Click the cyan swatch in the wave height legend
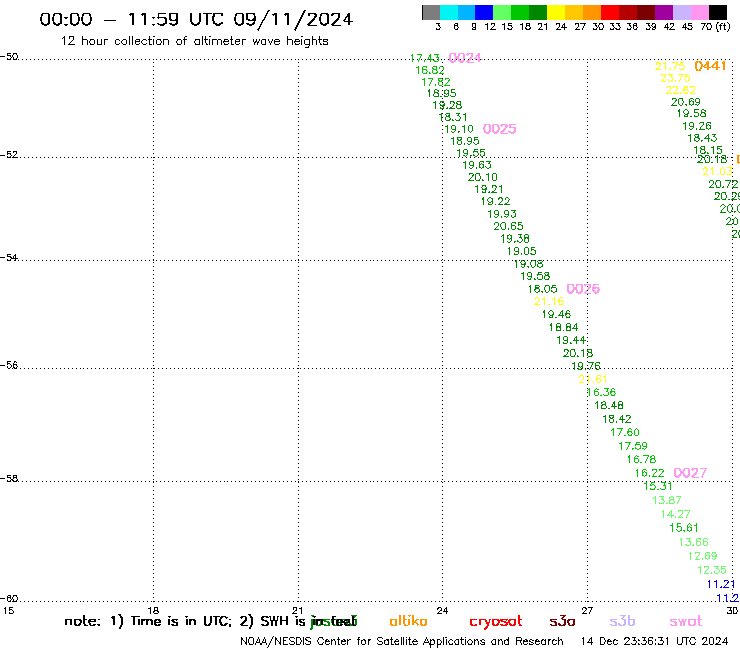 pyautogui.click(x=449, y=12)
